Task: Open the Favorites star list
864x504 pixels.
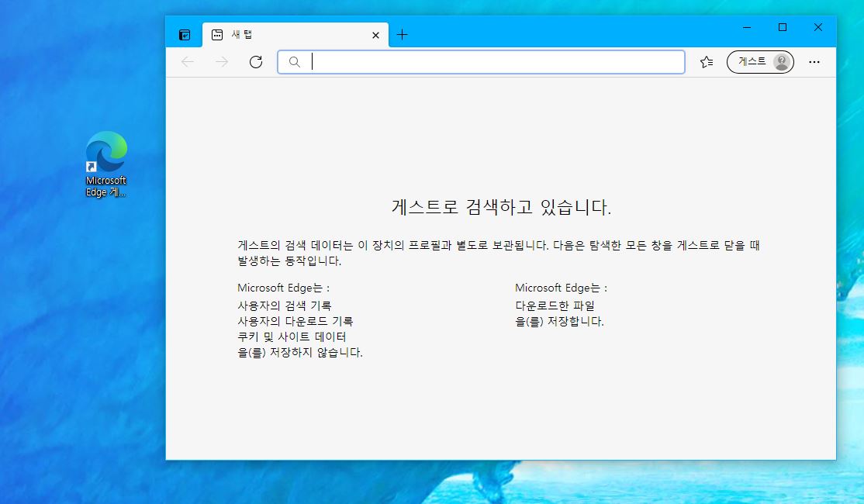Action: [x=707, y=62]
